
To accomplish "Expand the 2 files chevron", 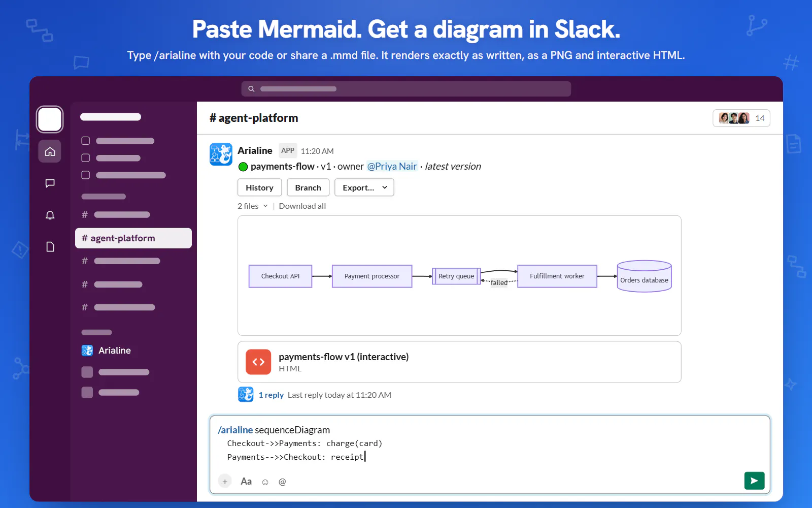I will click(265, 206).
